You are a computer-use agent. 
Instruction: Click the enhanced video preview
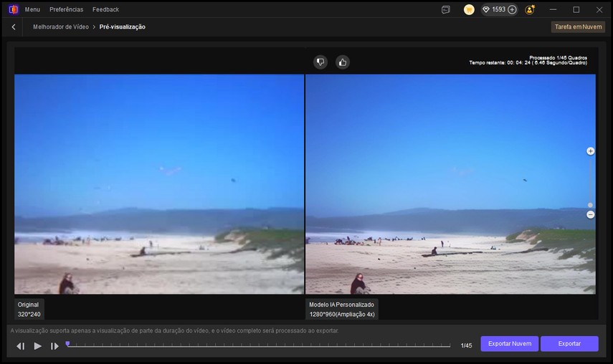(x=450, y=184)
